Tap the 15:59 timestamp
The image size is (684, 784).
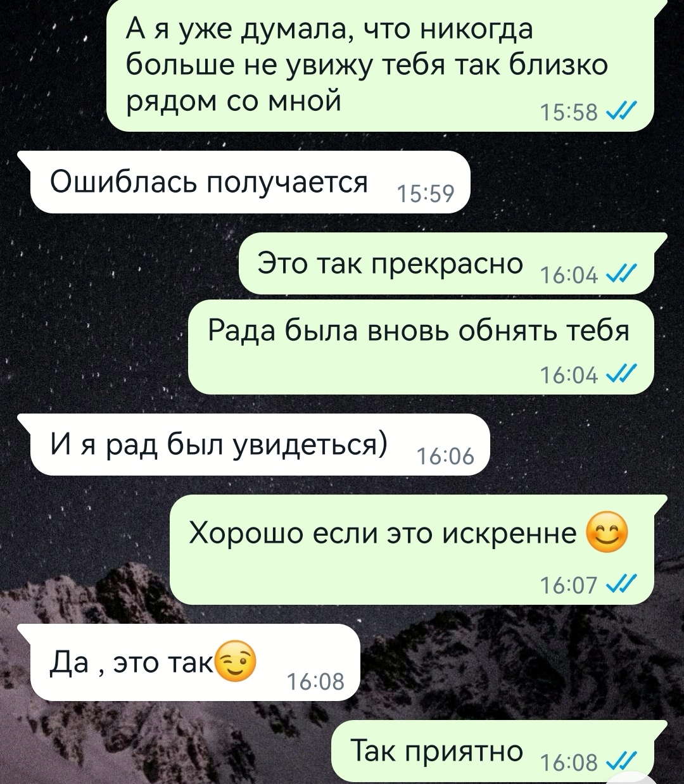[x=424, y=194]
